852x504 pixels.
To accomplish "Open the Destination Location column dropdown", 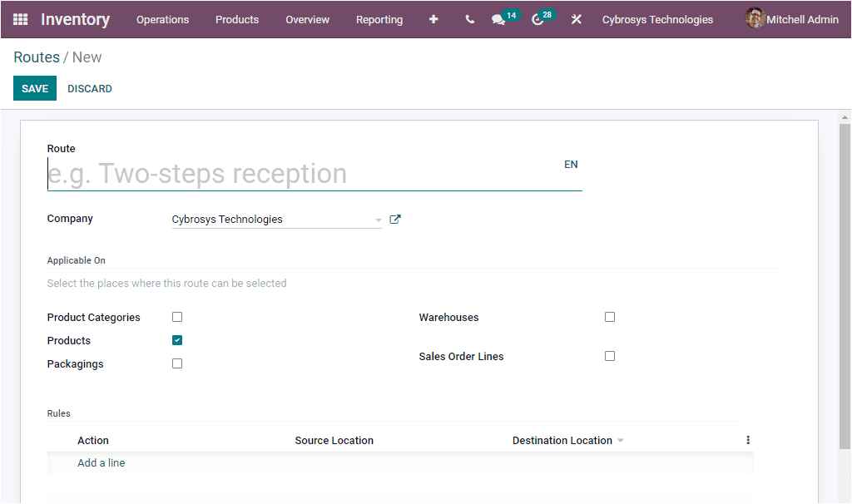I will pyautogui.click(x=621, y=440).
